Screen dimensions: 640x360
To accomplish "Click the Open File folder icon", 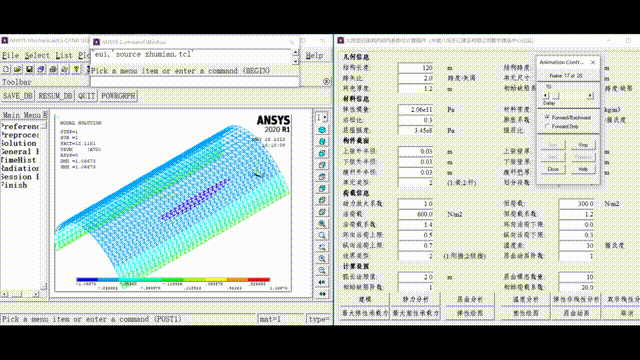I will [18, 70].
